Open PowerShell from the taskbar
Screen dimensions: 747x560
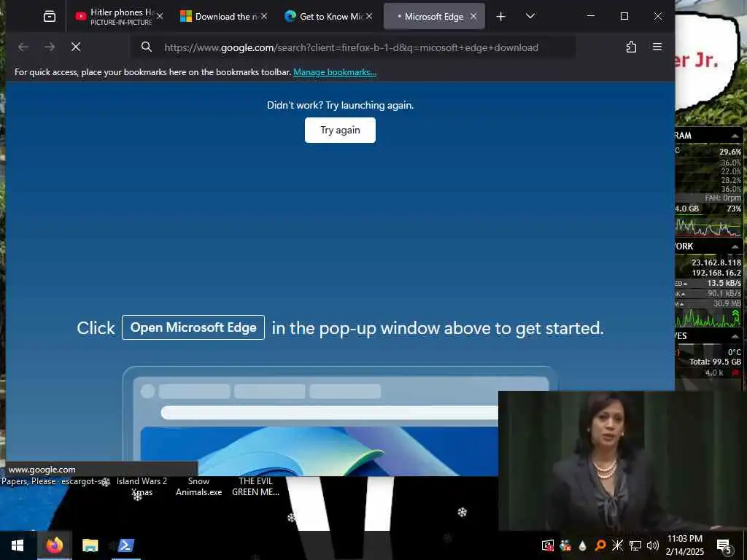pyautogui.click(x=126, y=545)
